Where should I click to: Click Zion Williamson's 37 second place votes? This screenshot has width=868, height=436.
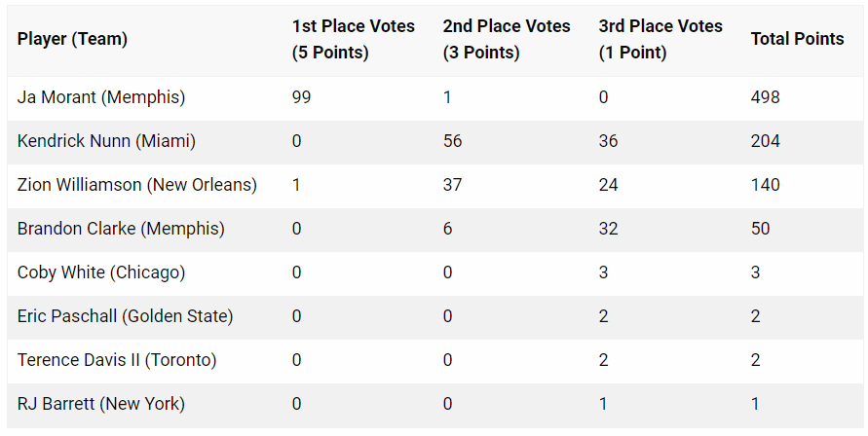coord(452,185)
